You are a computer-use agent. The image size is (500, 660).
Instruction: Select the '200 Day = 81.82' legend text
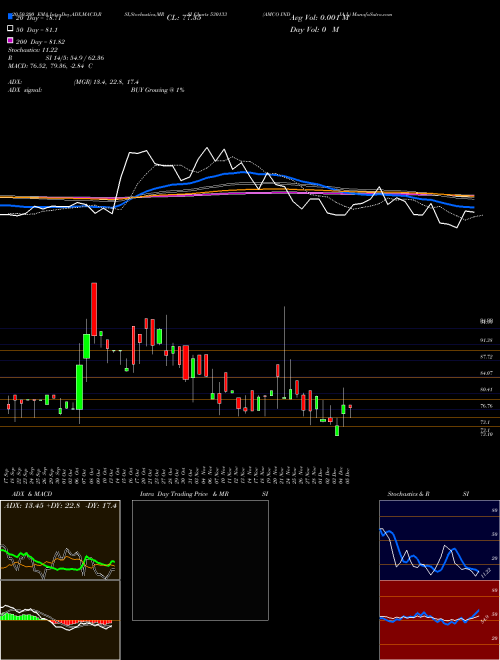[40, 42]
